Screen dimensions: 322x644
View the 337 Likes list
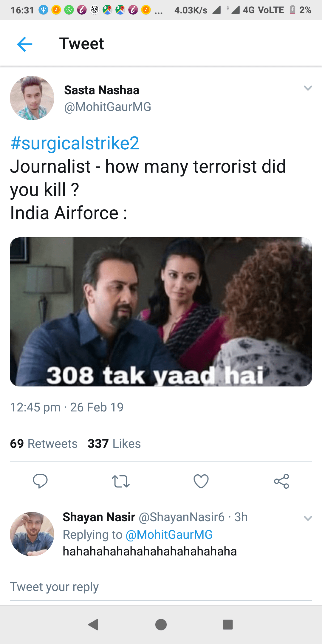pos(114,444)
